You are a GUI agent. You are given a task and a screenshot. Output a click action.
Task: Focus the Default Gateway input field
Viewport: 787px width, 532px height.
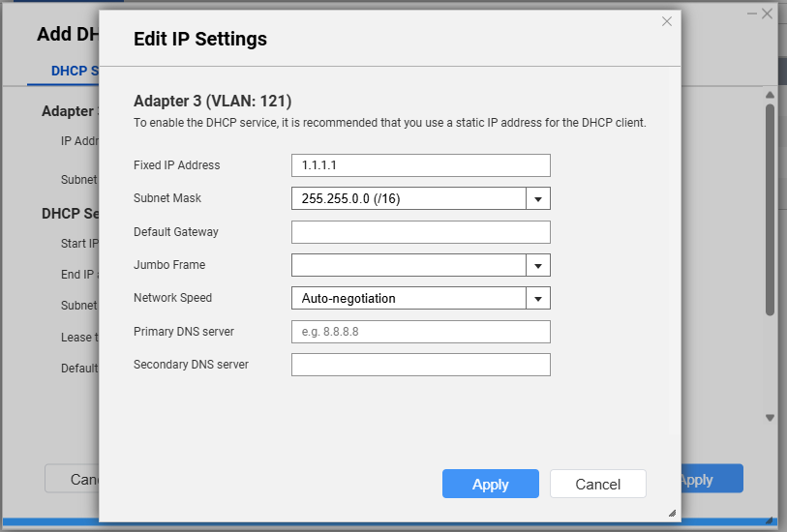click(x=420, y=232)
